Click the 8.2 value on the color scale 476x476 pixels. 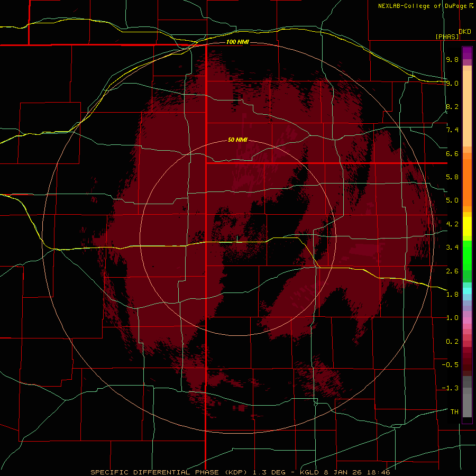(x=452, y=106)
